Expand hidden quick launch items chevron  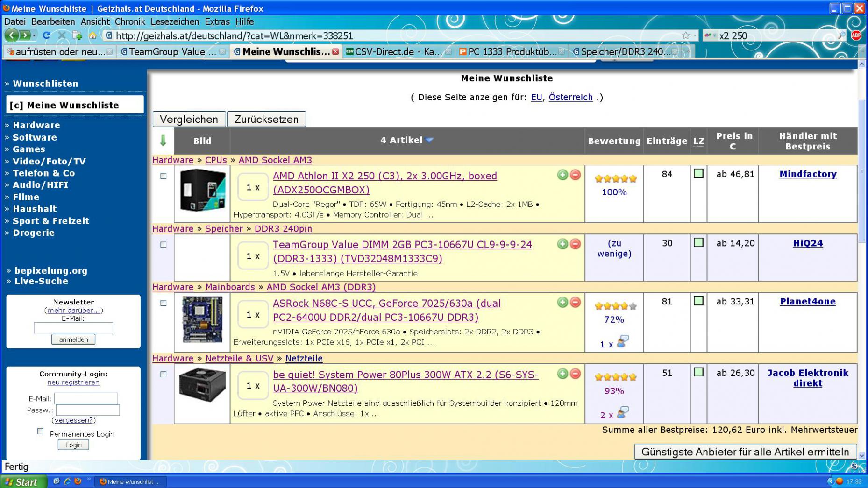click(x=89, y=479)
